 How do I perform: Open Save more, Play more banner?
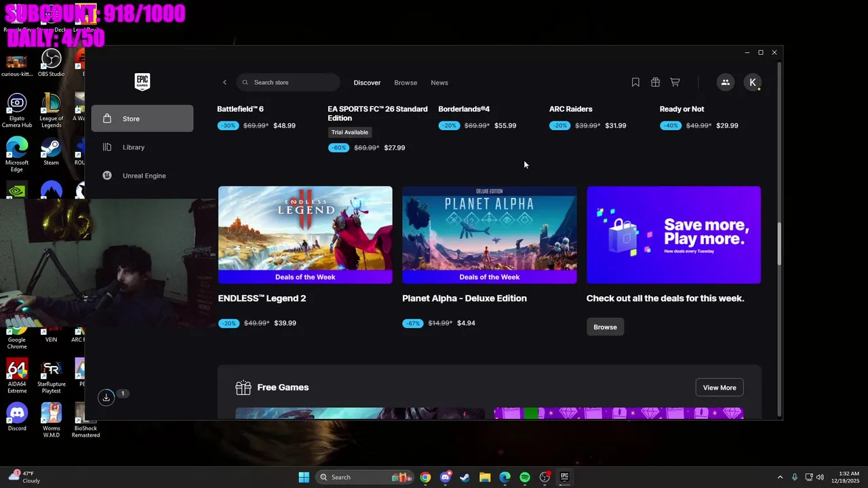(673, 235)
